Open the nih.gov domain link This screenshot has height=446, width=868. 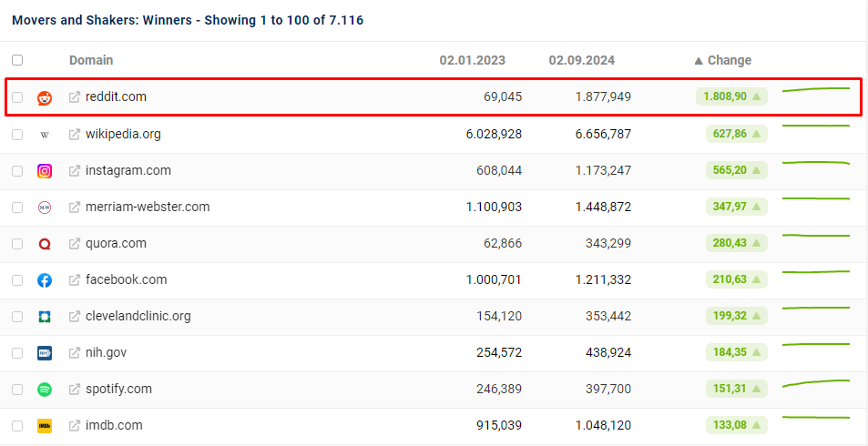click(x=107, y=352)
